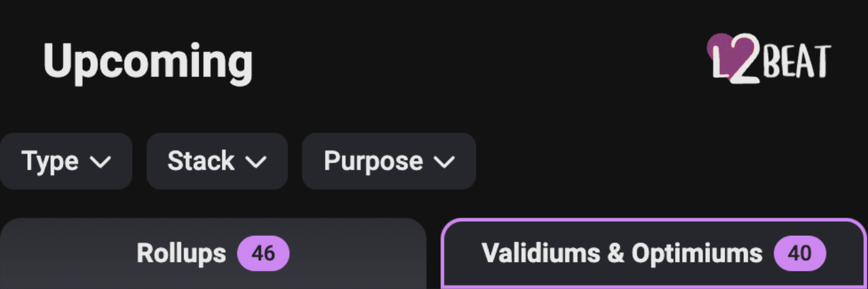Click the L2BEAT logo

pyautogui.click(x=769, y=58)
